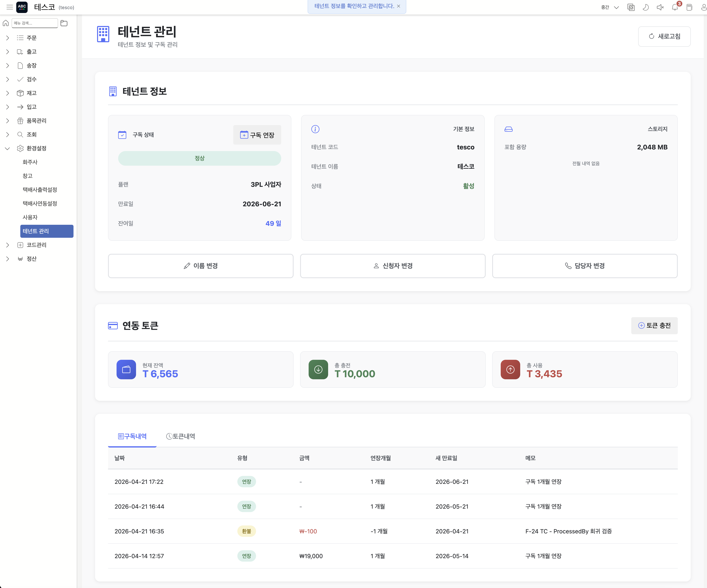Viewport: 707px width, 588px height.
Task: Expand the 검수 menu chevron
Action: tap(7, 79)
